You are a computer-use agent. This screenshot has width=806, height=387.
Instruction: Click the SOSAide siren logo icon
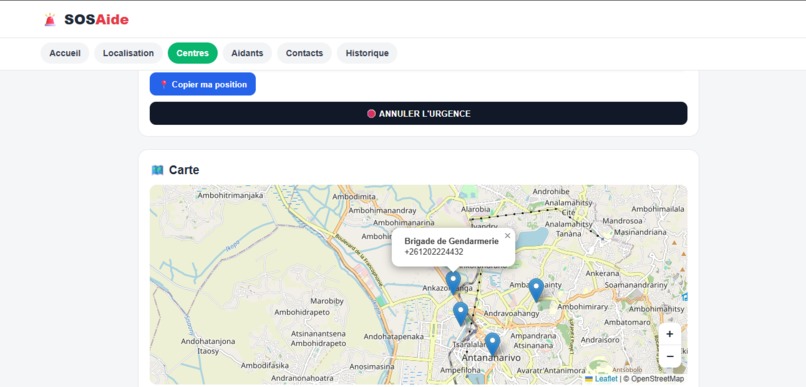click(50, 20)
